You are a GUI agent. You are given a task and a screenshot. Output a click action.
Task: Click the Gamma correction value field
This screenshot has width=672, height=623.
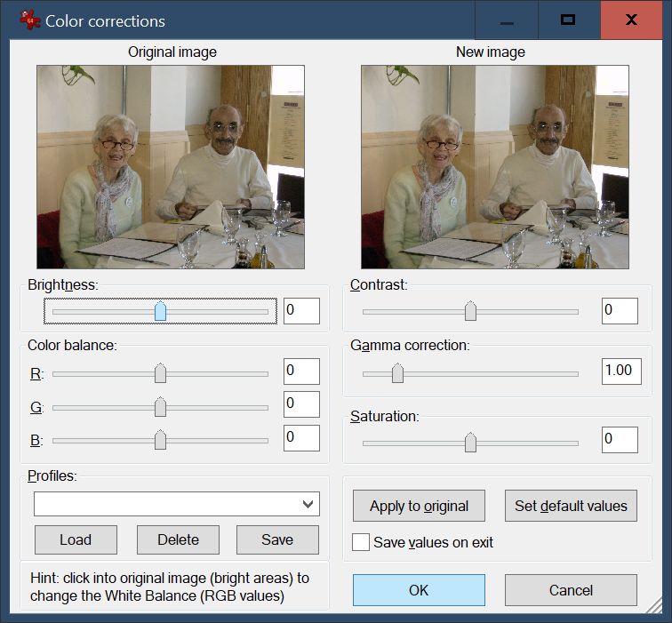[x=621, y=371]
